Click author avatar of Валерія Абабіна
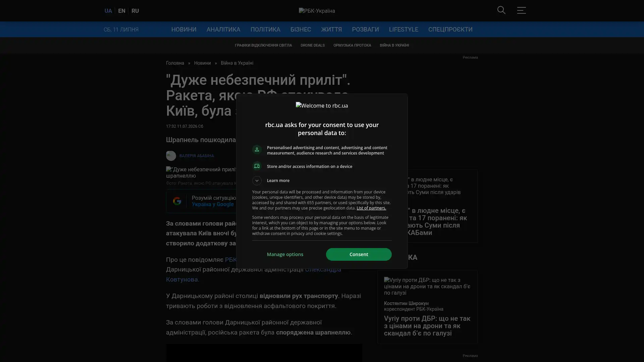This screenshot has height=362, width=644. [x=171, y=156]
